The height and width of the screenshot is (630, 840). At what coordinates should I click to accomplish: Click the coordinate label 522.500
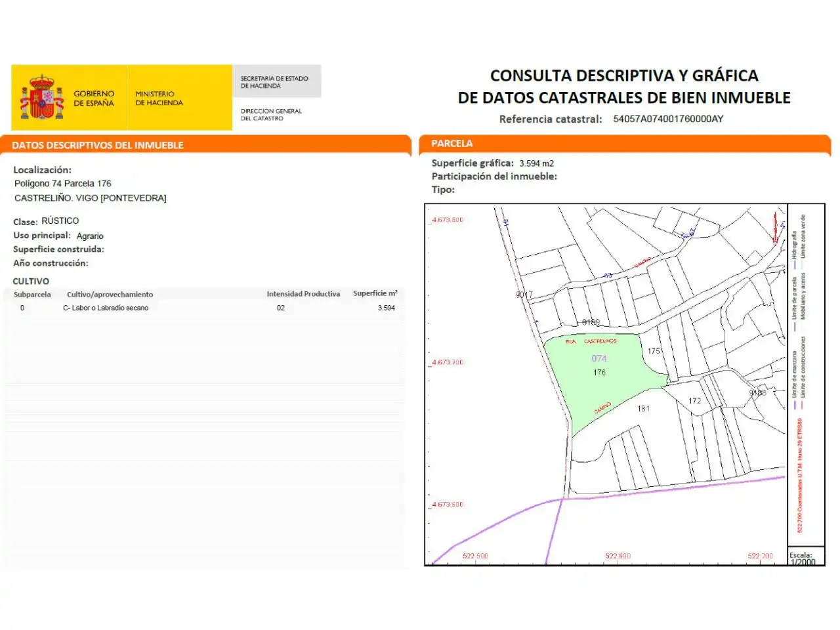475,556
